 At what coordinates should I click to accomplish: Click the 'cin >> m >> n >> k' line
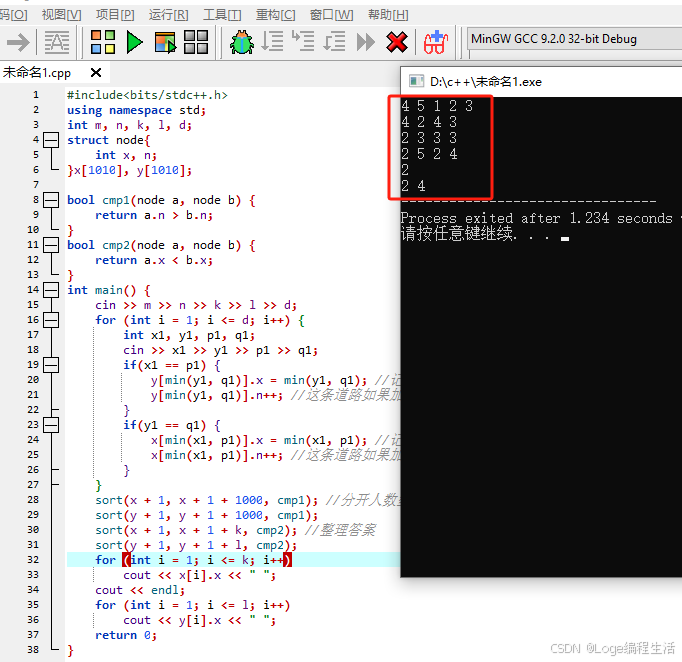(196, 305)
